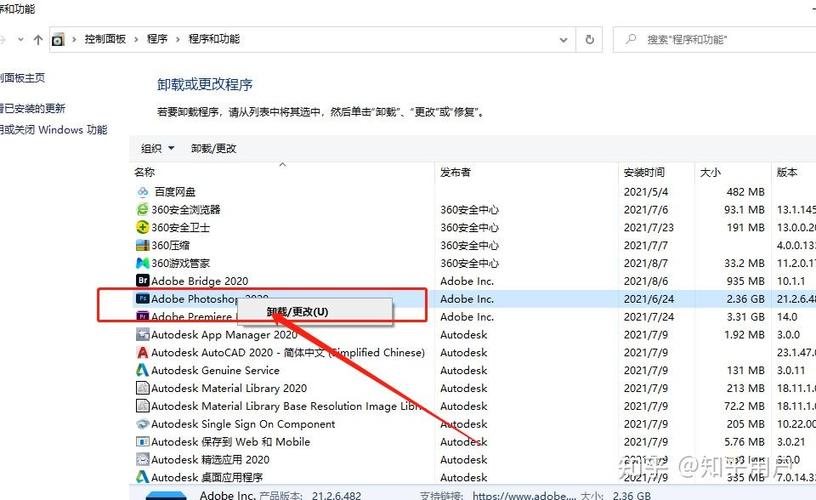Expand the chevron after 程序 breadcrumb

(136, 40)
